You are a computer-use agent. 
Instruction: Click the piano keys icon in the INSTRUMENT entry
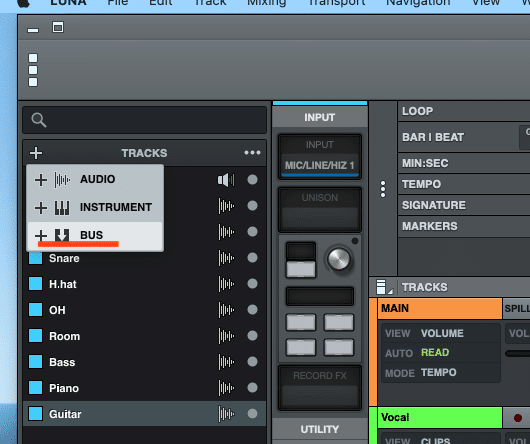(62, 207)
